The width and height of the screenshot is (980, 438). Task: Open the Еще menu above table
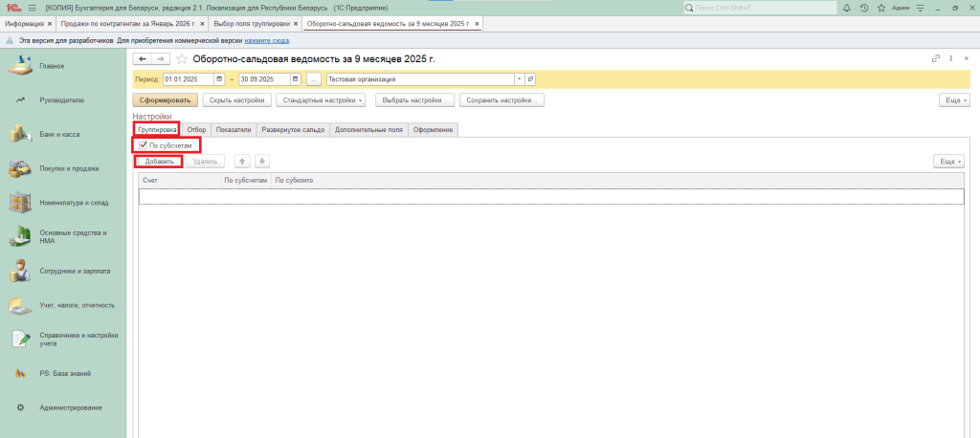(948, 162)
